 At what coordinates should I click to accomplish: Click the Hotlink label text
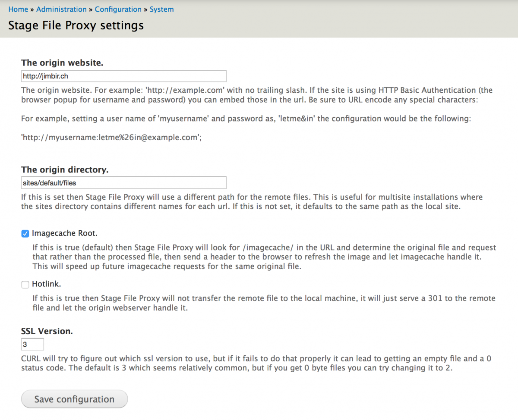coord(47,284)
